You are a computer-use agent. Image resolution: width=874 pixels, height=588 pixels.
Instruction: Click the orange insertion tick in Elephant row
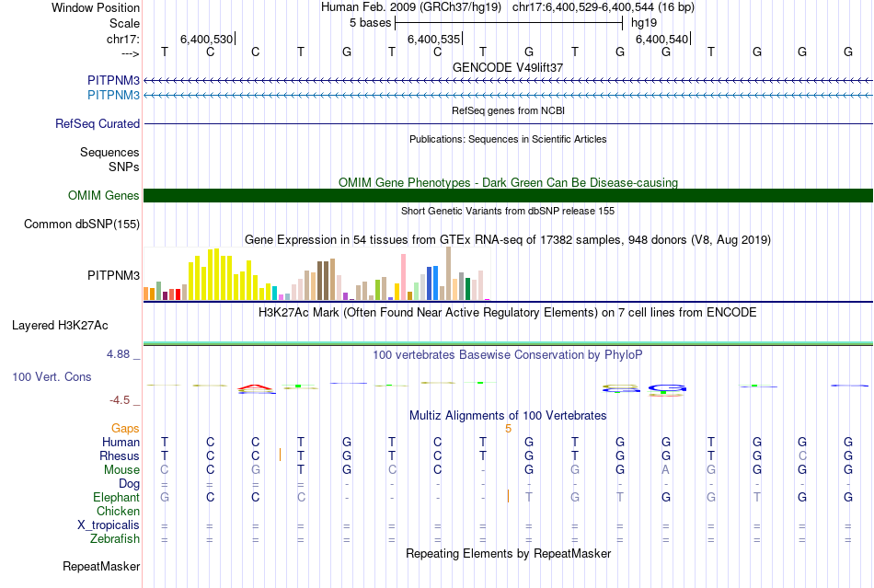click(x=508, y=496)
